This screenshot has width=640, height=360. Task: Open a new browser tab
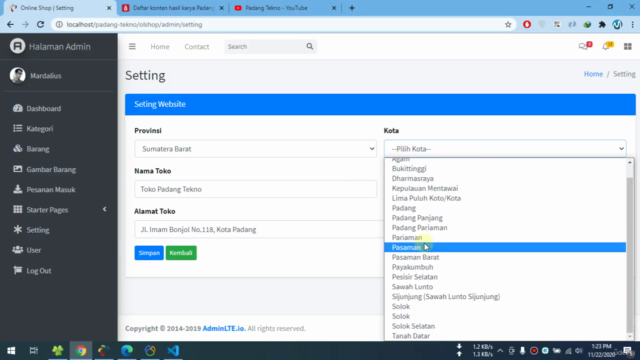(352, 8)
